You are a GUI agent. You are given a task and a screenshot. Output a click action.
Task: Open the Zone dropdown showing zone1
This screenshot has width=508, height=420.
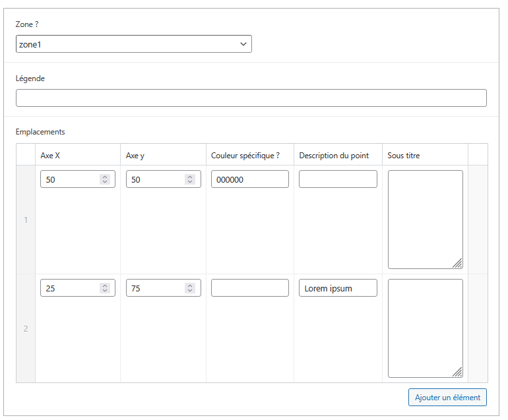(133, 44)
